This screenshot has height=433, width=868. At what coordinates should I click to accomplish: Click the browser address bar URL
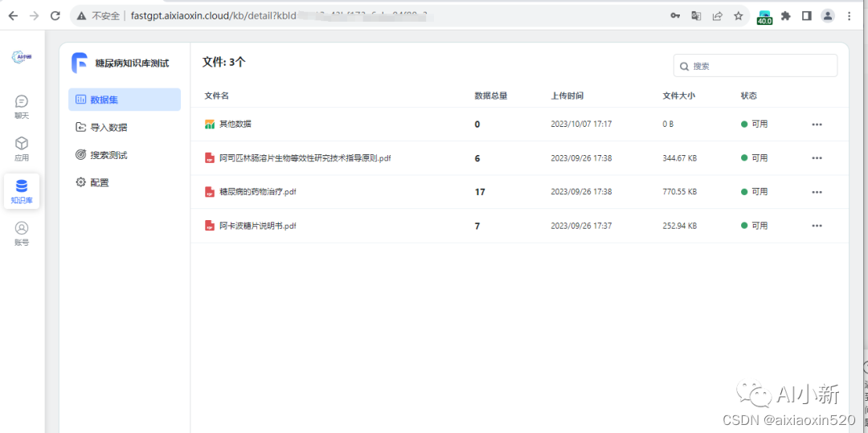point(279,16)
